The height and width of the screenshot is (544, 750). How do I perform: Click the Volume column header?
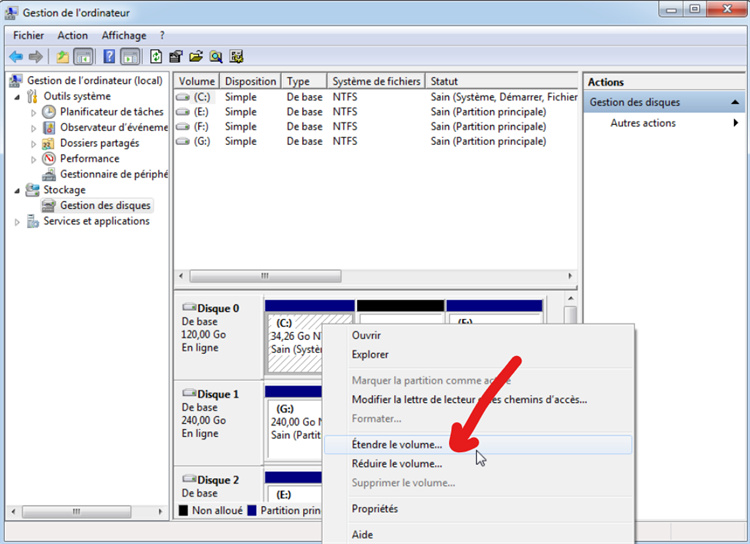tap(197, 81)
